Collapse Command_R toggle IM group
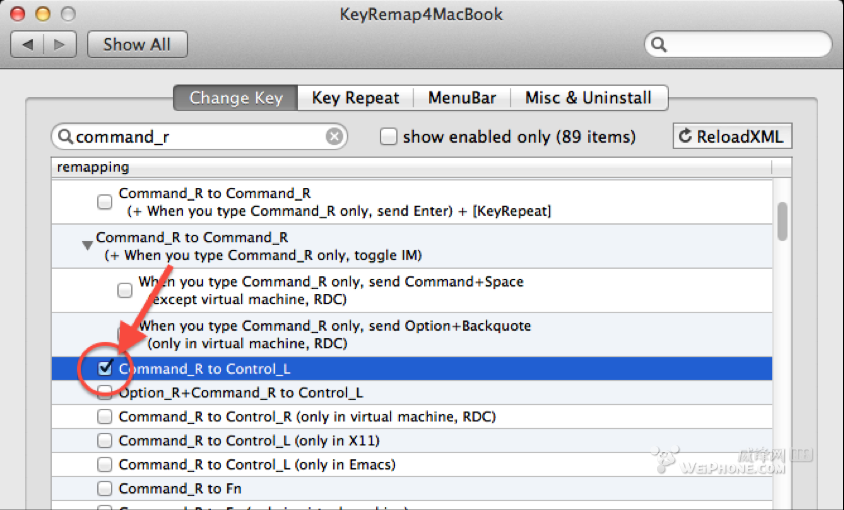Screen dimensions: 844x510 click(x=87, y=246)
